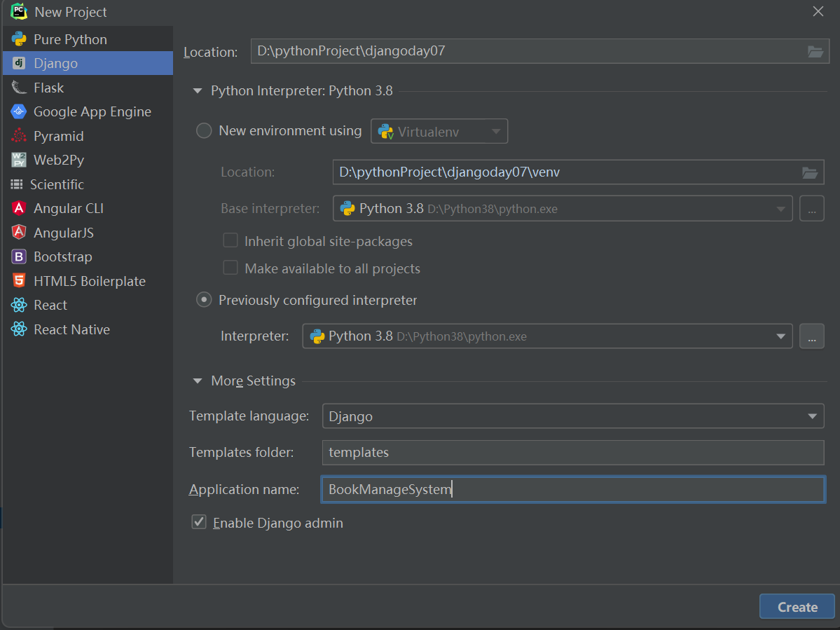Click the Bootstrap B icon

coord(19,256)
